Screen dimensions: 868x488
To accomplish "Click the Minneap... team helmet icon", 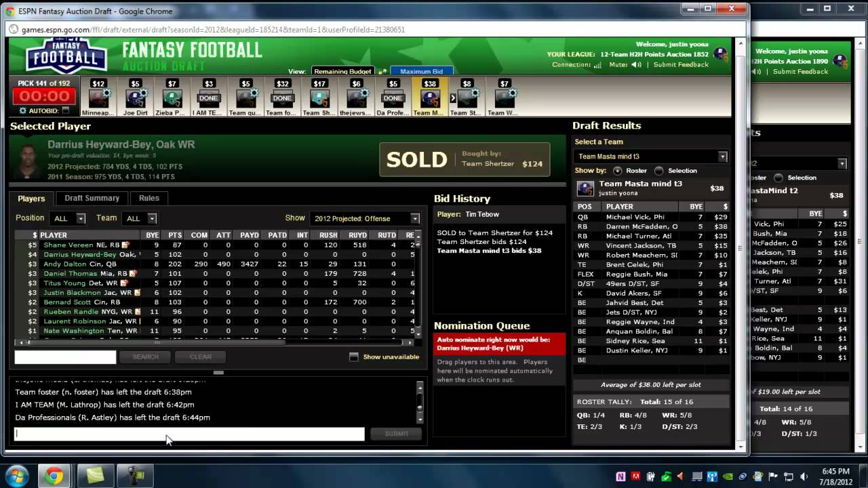I will click(98, 99).
